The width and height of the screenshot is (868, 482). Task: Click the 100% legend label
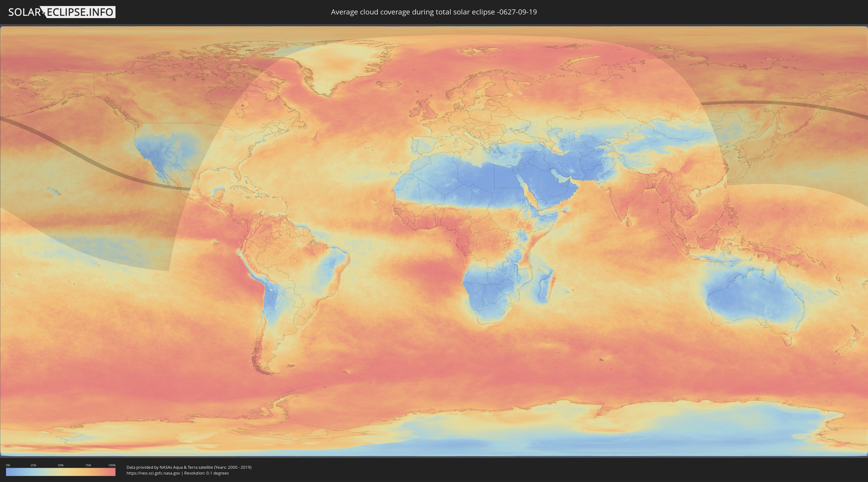[x=112, y=465]
